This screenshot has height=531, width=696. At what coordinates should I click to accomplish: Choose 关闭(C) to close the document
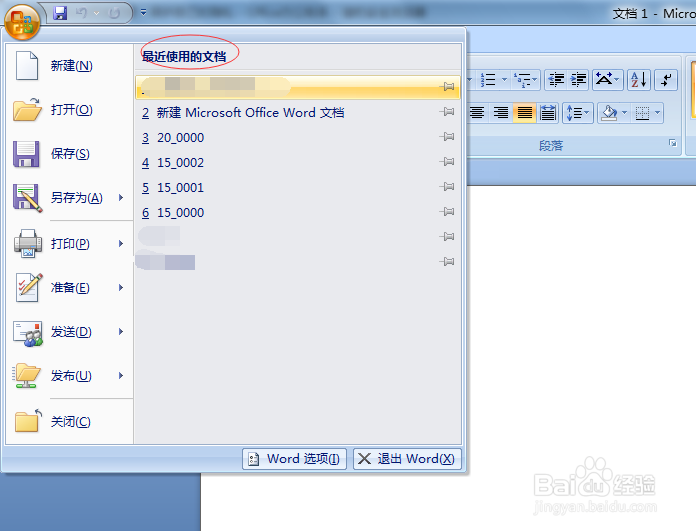tap(70, 421)
